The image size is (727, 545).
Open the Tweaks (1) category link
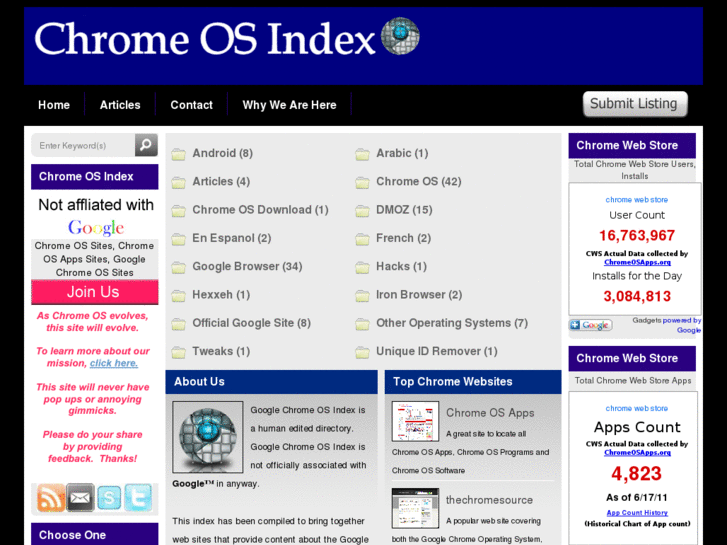[221, 351]
